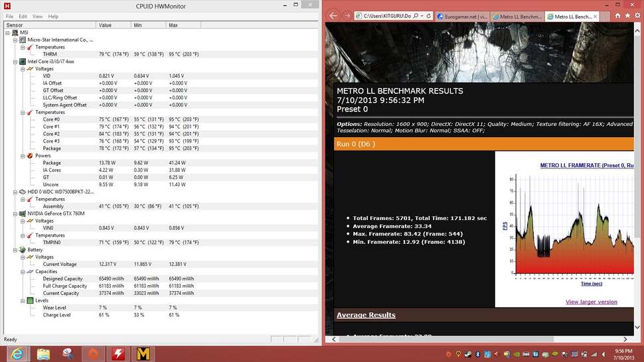Open the File menu in HWMonitor

[x=9, y=16]
